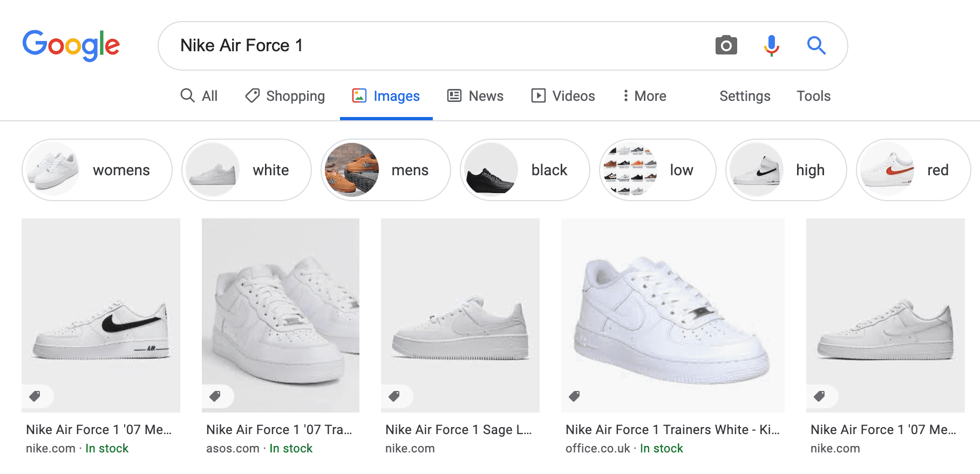Click product tag icon on office.co.uk image
Viewport: 980px width, 474px height.
[x=575, y=396]
